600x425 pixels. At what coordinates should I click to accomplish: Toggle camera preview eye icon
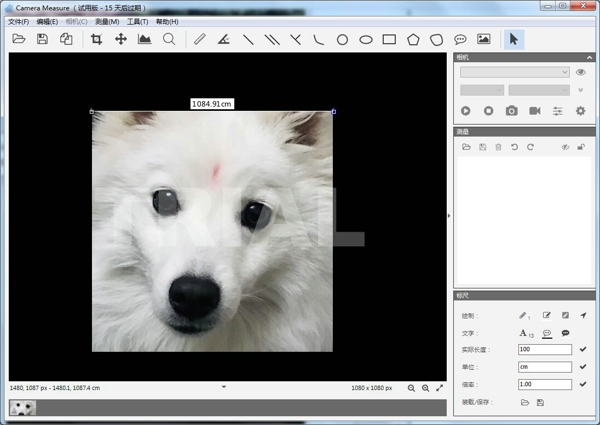tap(580, 72)
